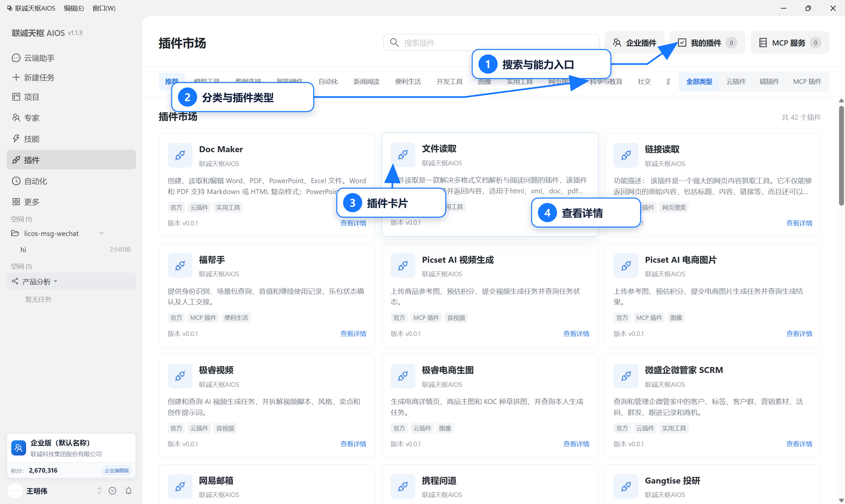Screen dimensions: 845x504
Task: Click the 极睿视频 plugin icon
Action: 180,376
